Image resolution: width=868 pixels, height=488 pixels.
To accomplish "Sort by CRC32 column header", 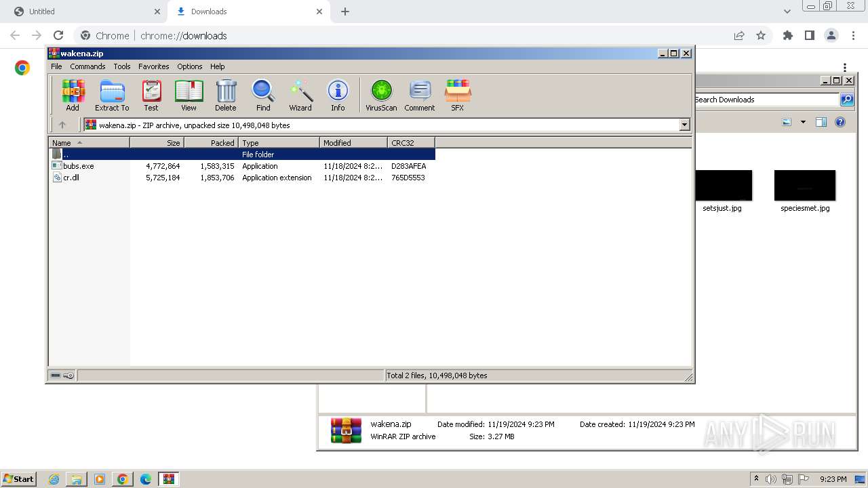I will pos(411,142).
